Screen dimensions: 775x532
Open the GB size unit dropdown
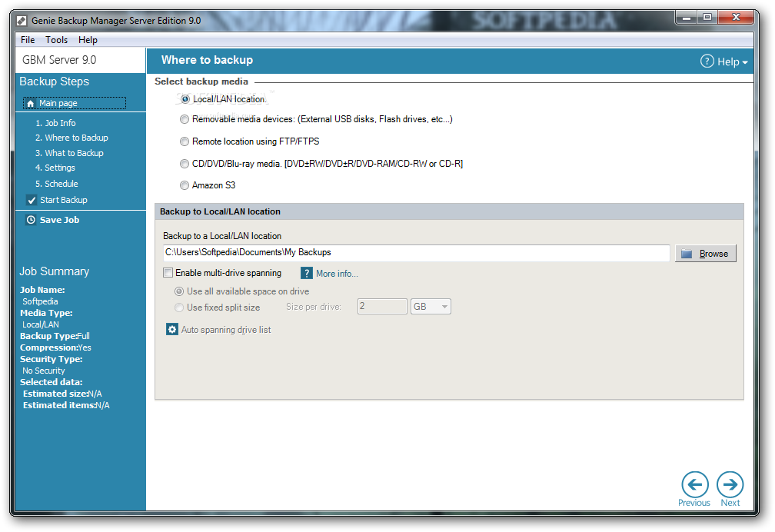(x=431, y=307)
